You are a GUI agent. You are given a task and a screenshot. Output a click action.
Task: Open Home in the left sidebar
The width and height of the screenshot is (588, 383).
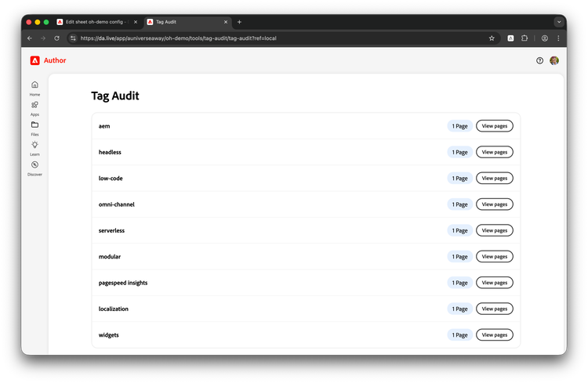[x=34, y=85]
